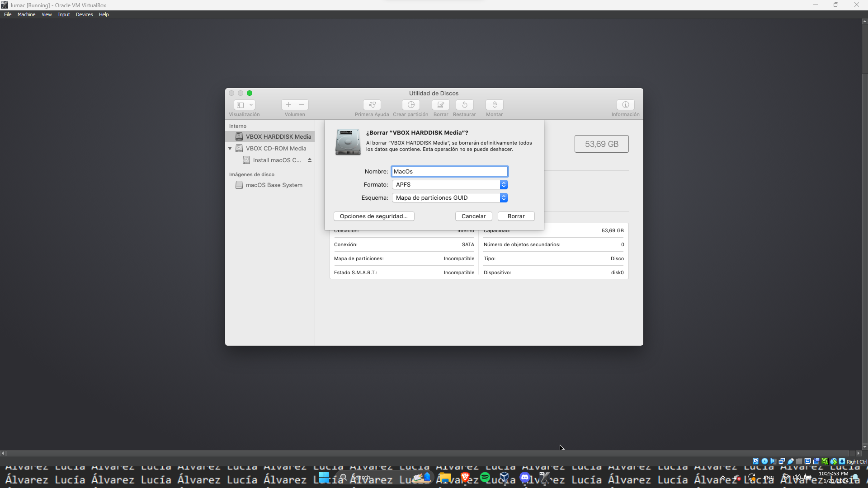This screenshot has width=868, height=488.
Task: Open the Información panel icon
Action: pos(625,105)
